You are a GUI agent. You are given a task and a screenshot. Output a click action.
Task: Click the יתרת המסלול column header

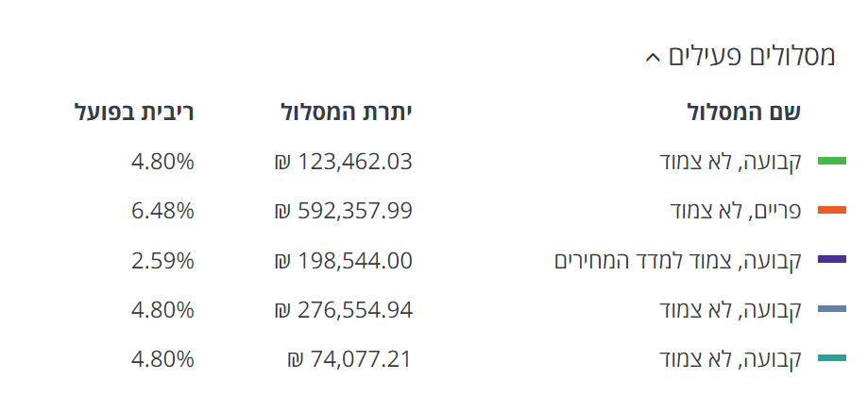click(347, 112)
